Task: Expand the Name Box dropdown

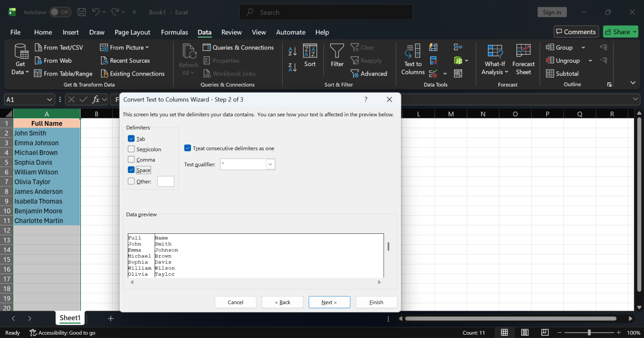Action: [49, 99]
